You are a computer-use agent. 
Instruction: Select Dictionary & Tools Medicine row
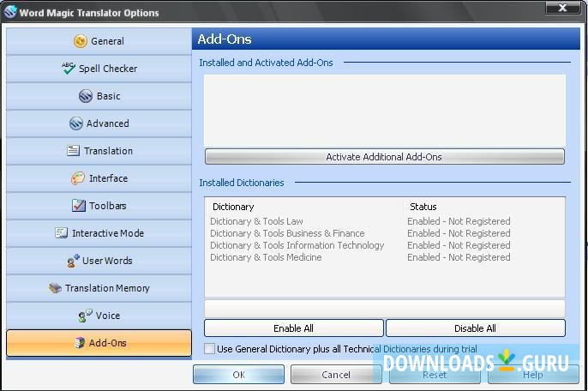[384, 257]
